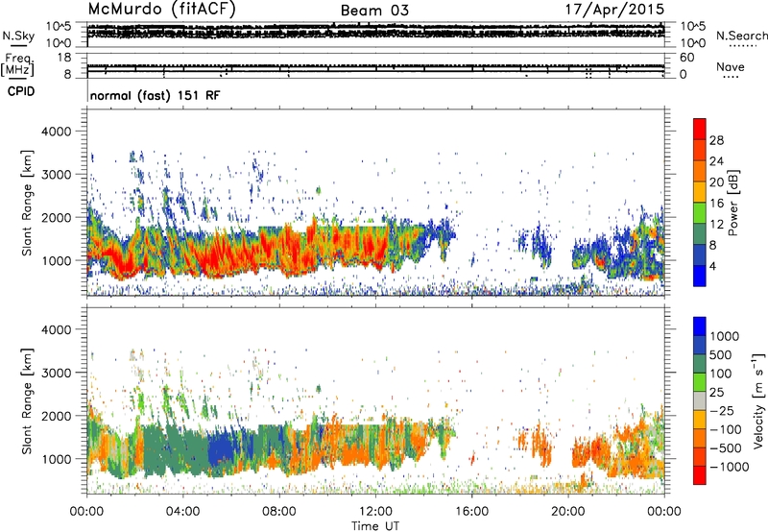Click the '12:00' time axis label
The height and width of the screenshot is (532, 768).
point(375,512)
